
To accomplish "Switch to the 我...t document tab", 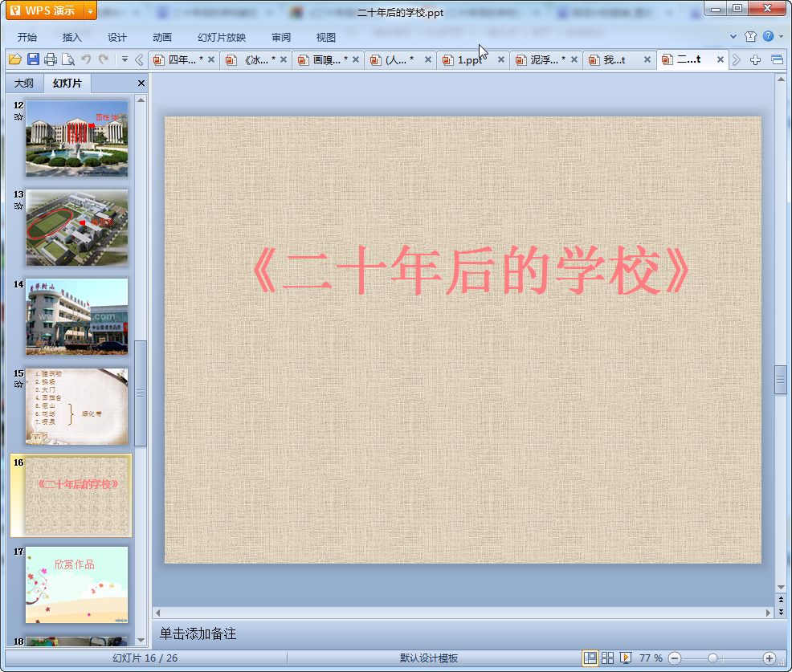I will (x=614, y=60).
